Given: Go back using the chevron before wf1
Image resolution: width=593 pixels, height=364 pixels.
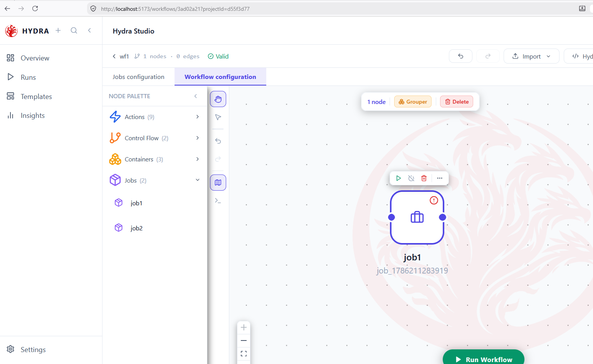Looking at the screenshot, I should pos(114,56).
